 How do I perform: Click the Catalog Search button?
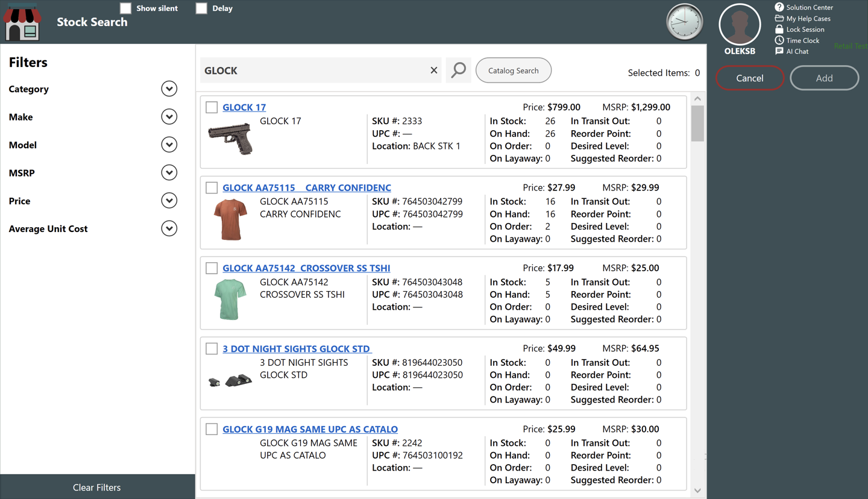[x=514, y=71]
